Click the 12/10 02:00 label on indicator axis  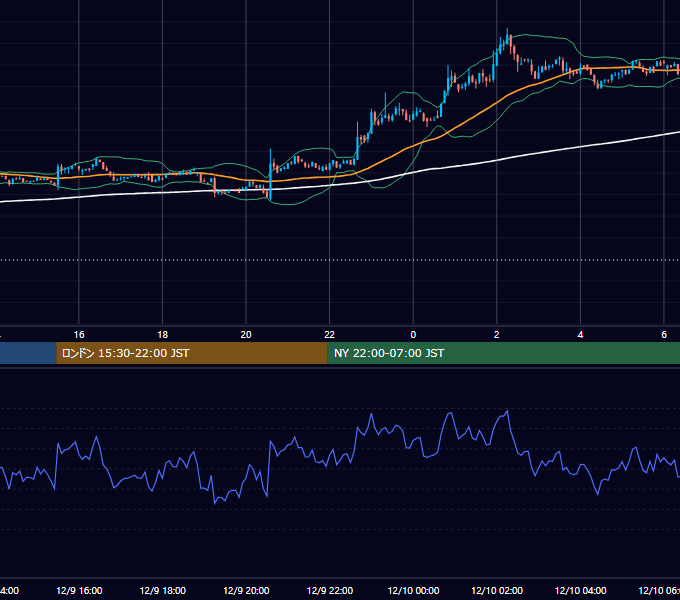point(497,591)
